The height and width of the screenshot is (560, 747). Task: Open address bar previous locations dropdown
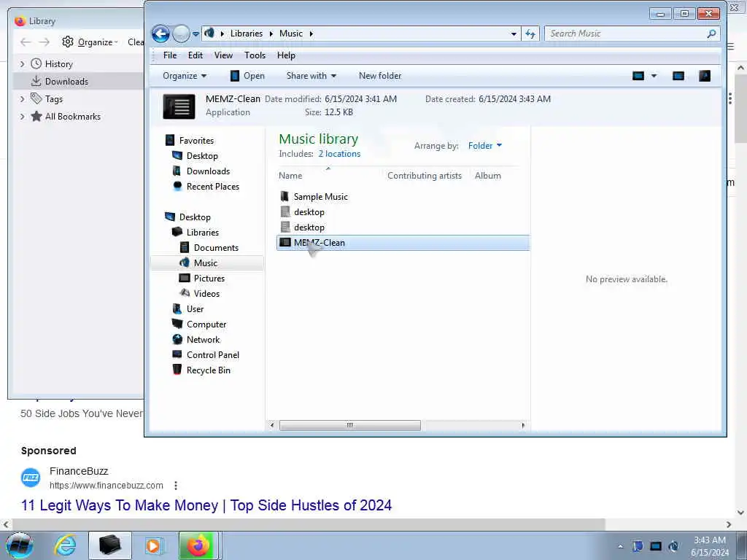coord(514,34)
